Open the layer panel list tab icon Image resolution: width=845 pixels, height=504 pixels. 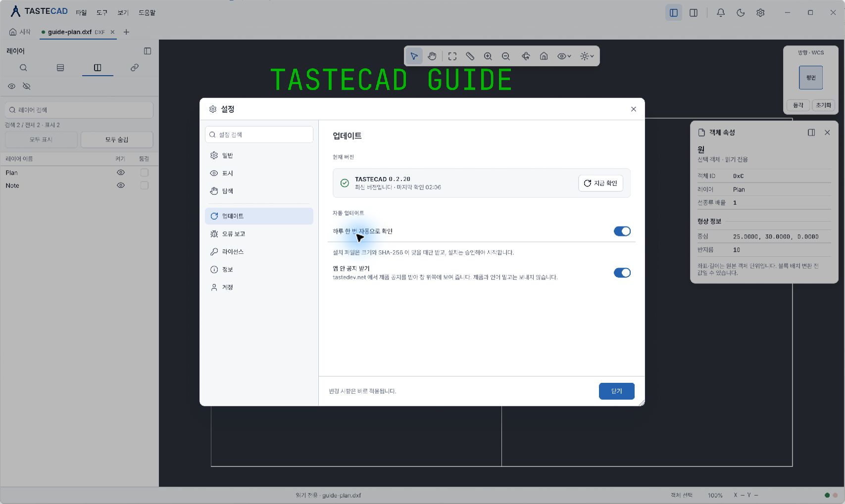pyautogui.click(x=60, y=68)
